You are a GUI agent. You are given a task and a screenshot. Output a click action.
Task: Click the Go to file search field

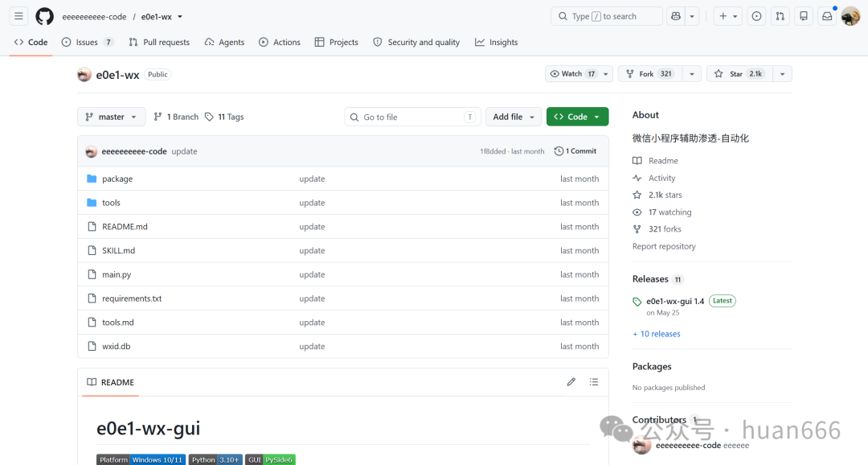tap(412, 117)
